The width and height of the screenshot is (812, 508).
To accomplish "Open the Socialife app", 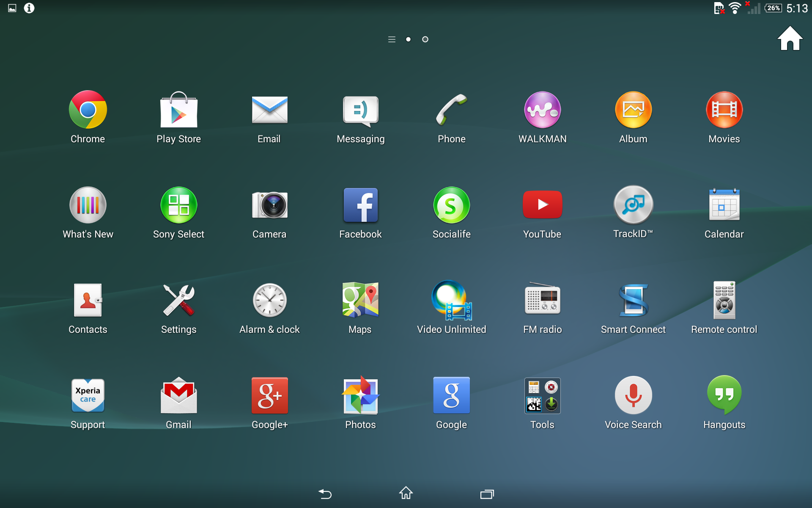I will [x=451, y=205].
